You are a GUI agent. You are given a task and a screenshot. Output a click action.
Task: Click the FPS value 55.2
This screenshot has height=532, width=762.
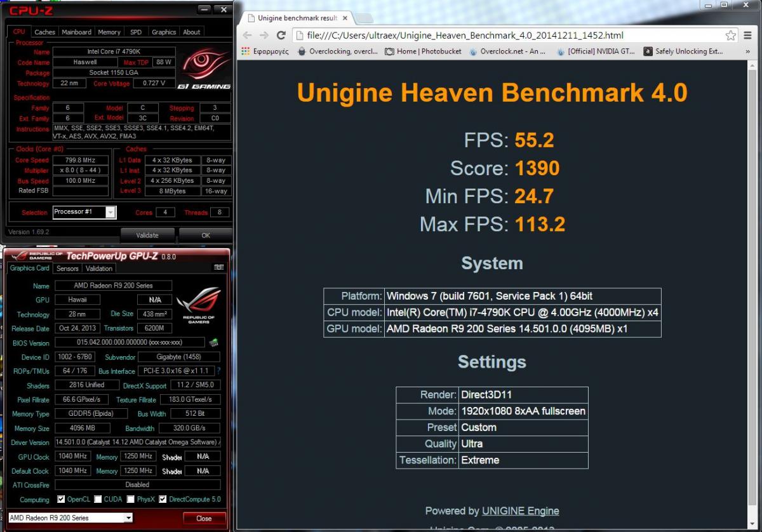click(534, 140)
